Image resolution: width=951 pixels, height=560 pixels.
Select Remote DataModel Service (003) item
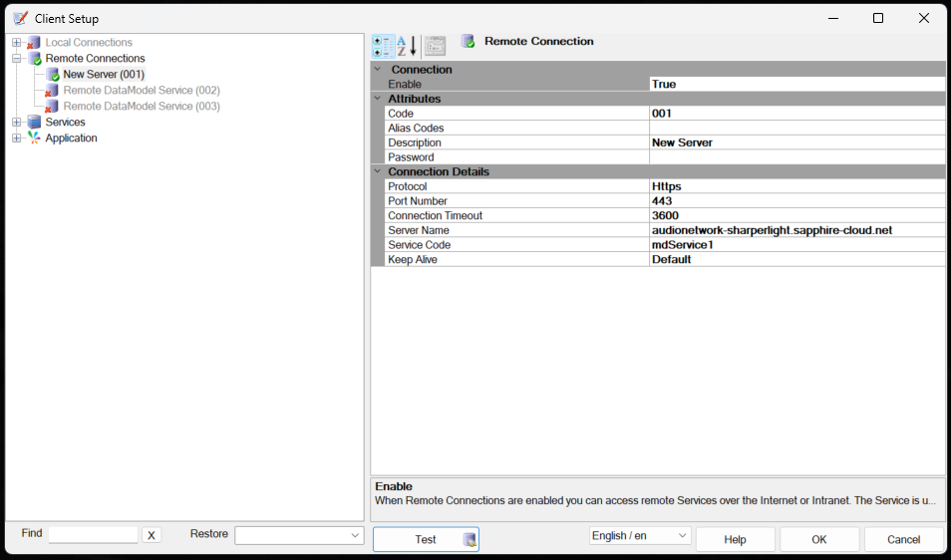pyautogui.click(x=142, y=107)
